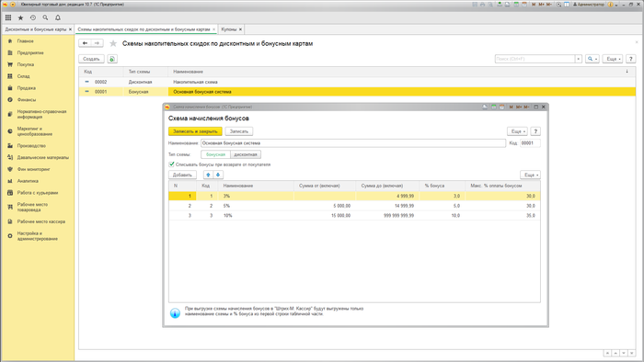
Task: Open Favorites star in top toolbar
Action: click(x=20, y=17)
